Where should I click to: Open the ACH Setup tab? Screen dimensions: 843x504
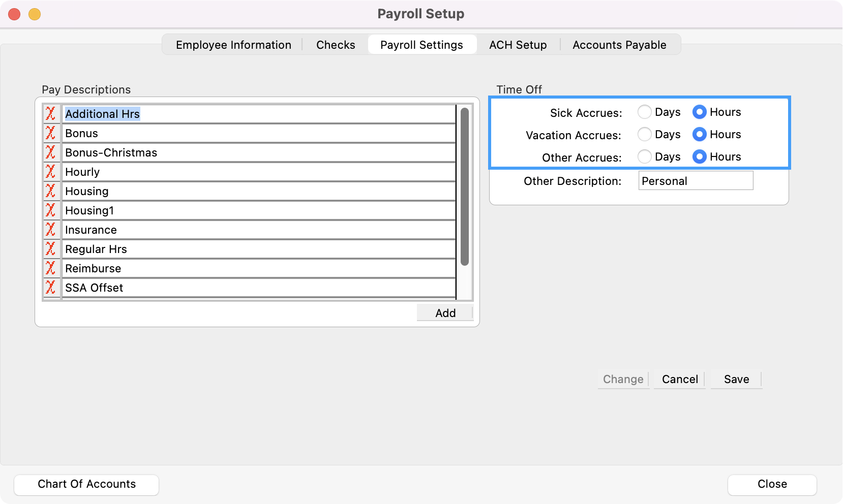[518, 45]
